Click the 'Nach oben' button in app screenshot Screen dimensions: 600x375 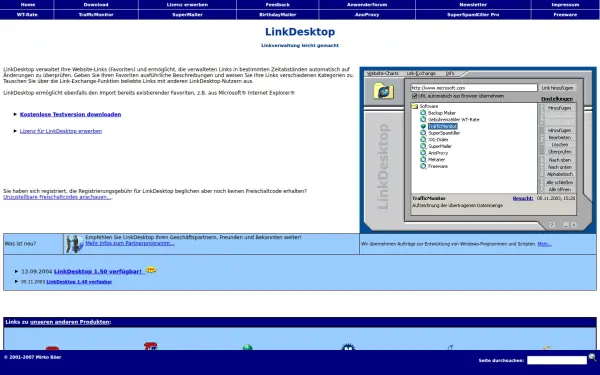pos(560,160)
